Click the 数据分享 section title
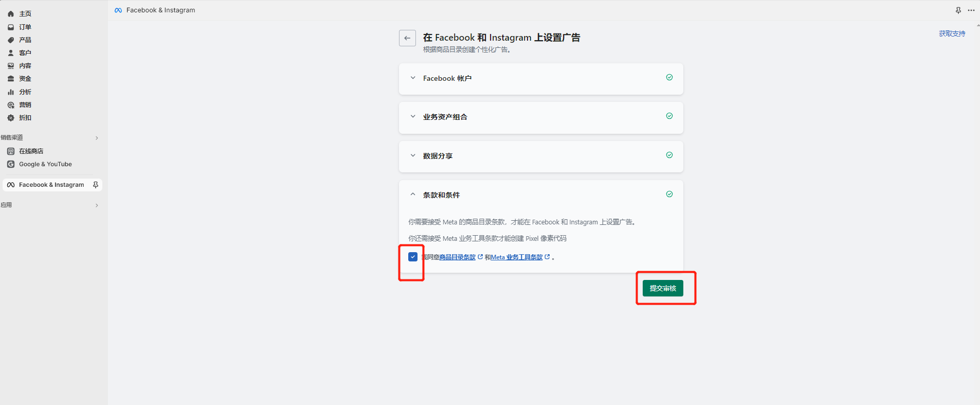The height and width of the screenshot is (405, 980). coord(438,156)
